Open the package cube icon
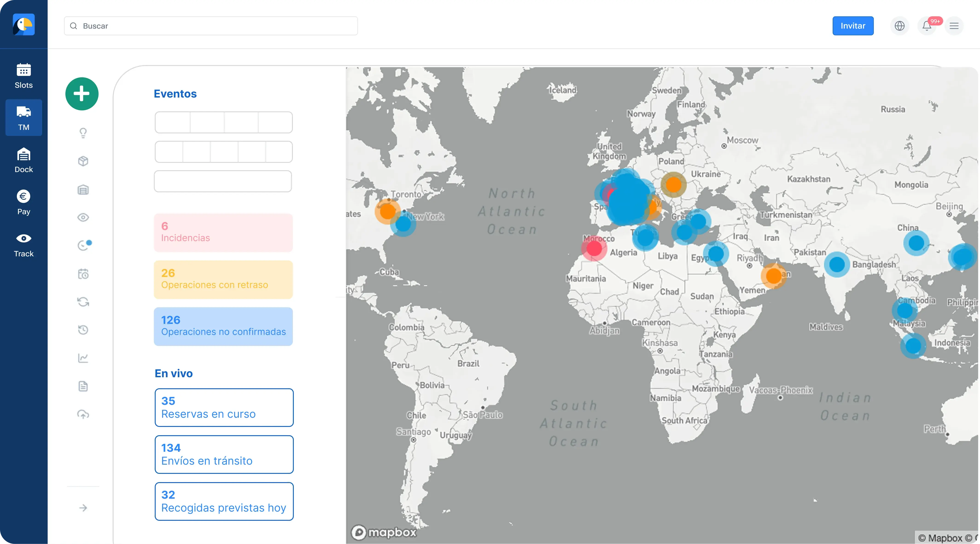The image size is (980, 544). tap(83, 161)
